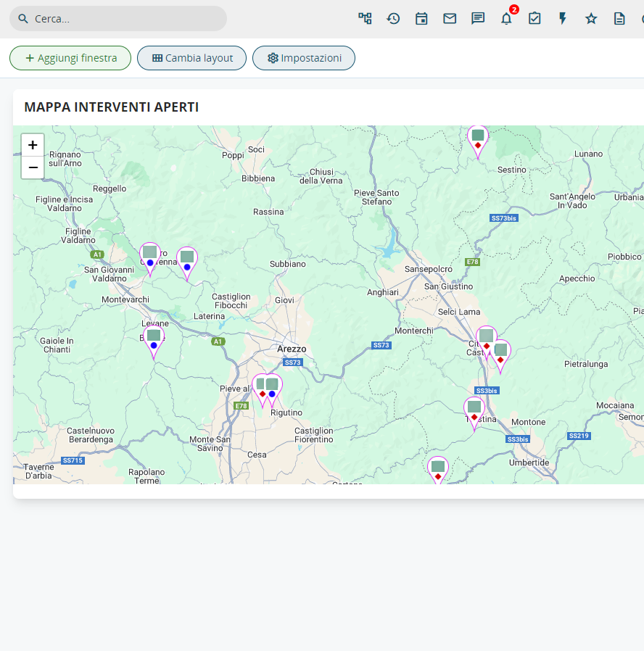The image size is (644, 651).
Task: Click the SS73bis road shield on the map
Action: tap(503, 218)
